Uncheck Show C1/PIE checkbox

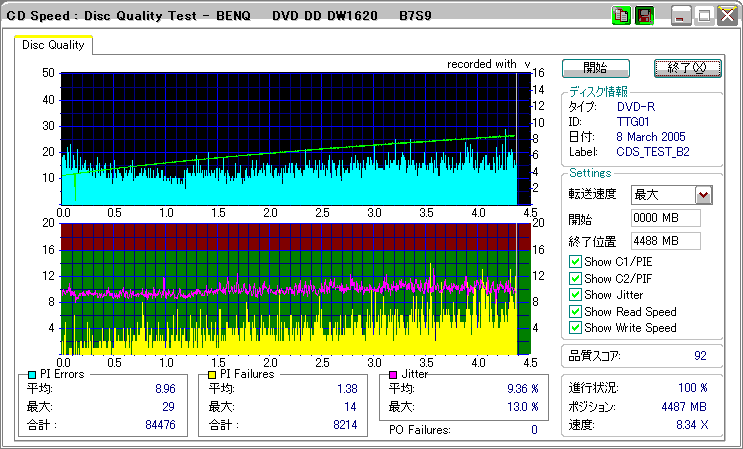(x=575, y=262)
